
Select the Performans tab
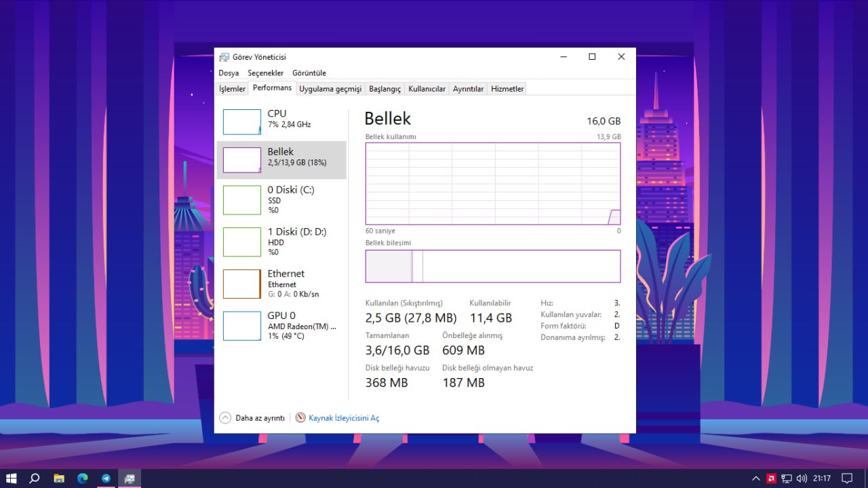tap(273, 88)
